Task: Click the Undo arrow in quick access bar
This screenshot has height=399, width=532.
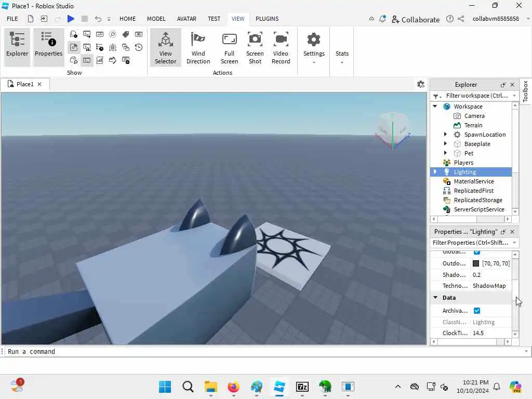Action: 98,19
